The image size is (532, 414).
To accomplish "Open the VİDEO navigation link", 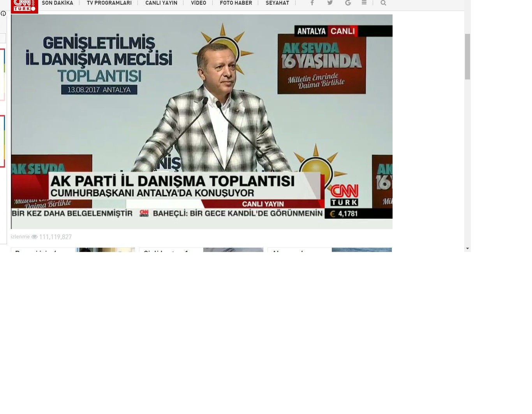I will pos(198,3).
